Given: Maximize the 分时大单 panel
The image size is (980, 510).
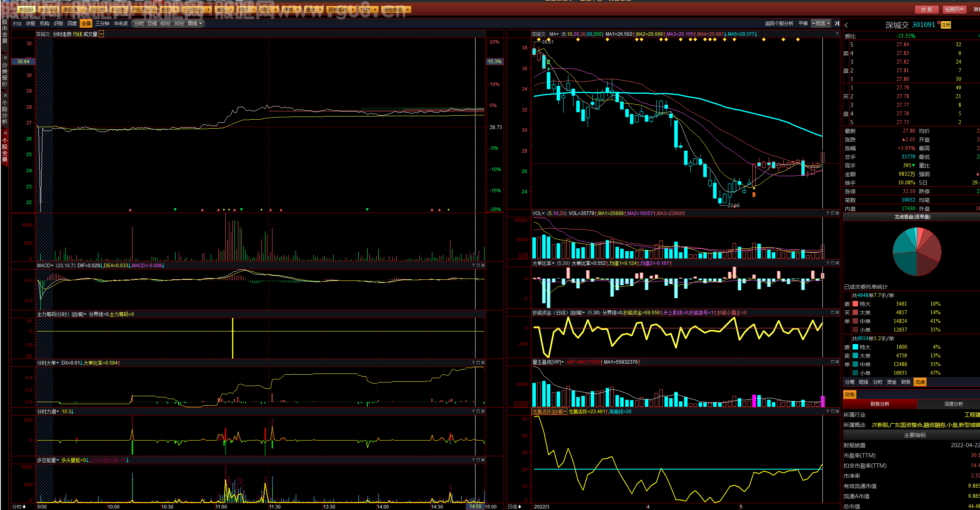Looking at the screenshot, I should point(478,362).
